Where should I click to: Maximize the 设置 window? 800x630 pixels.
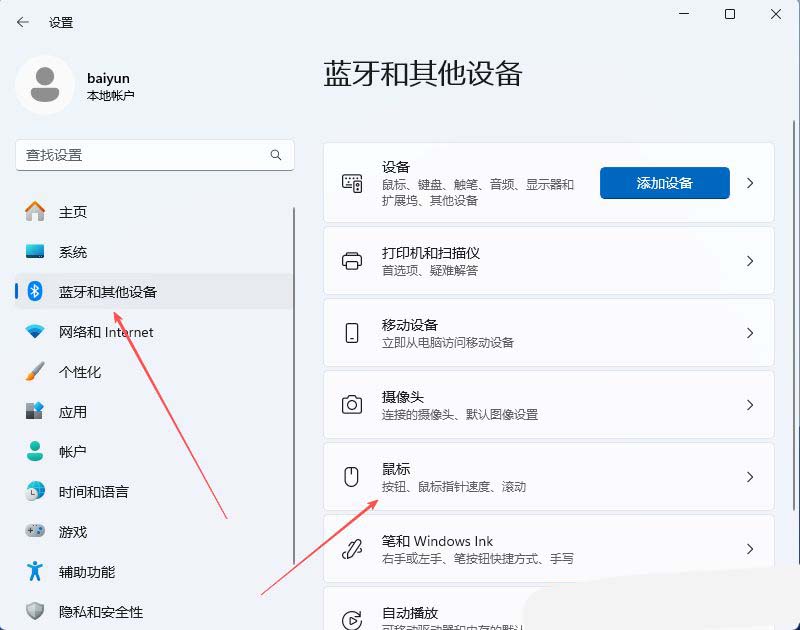pyautogui.click(x=730, y=14)
